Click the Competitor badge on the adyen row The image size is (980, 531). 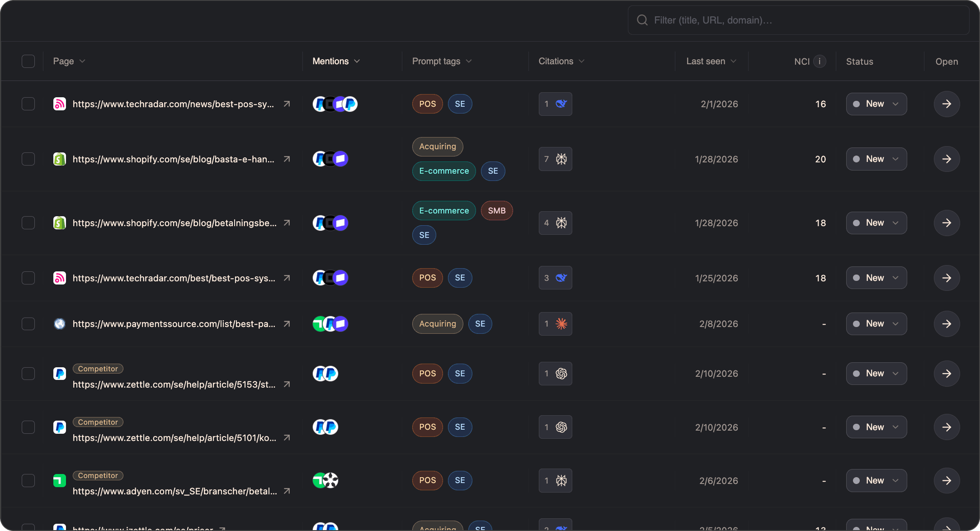pyautogui.click(x=98, y=475)
